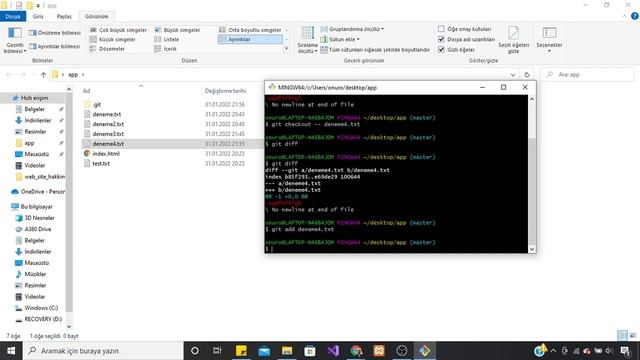Select the Ayrıntılar details layout
Screen dimensions: 640x360
tap(250, 39)
